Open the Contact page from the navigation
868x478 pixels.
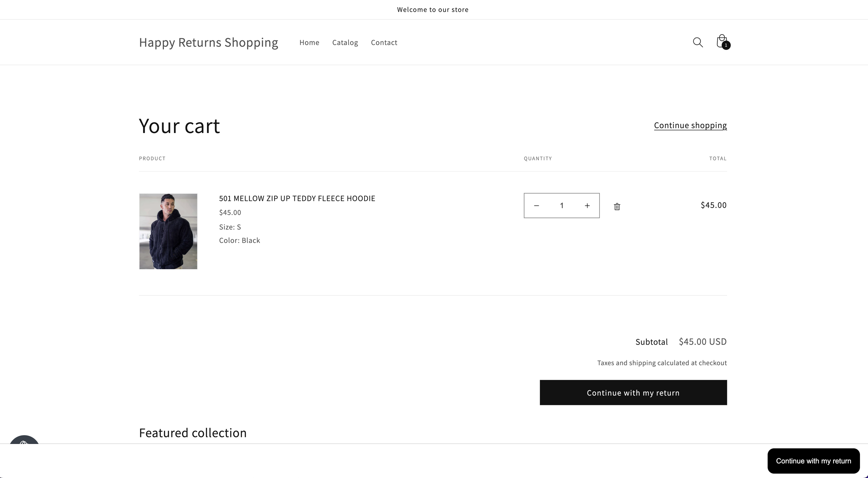384,42
